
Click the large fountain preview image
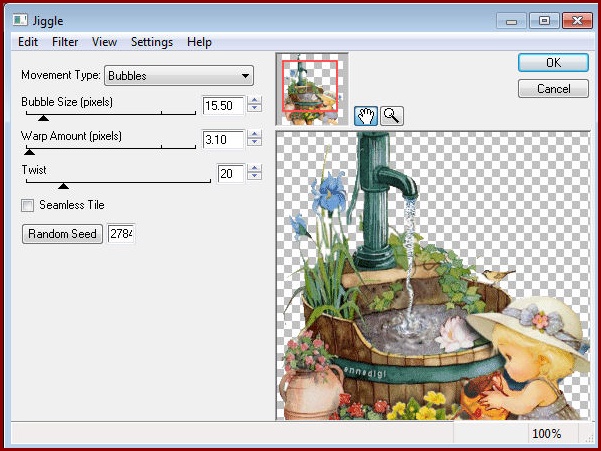click(433, 276)
